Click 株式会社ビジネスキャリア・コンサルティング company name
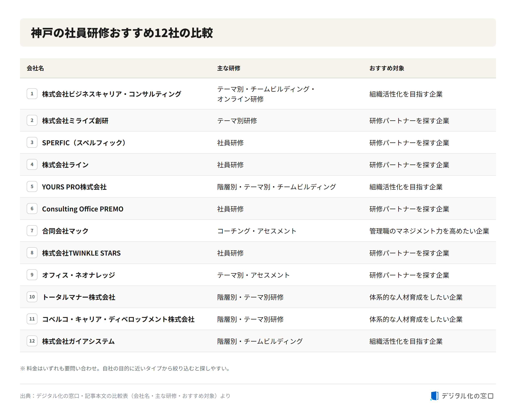 pyautogui.click(x=112, y=94)
